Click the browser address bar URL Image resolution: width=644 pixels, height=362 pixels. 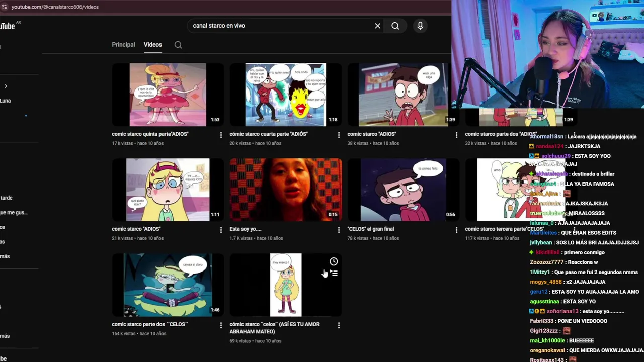pyautogui.click(x=55, y=7)
